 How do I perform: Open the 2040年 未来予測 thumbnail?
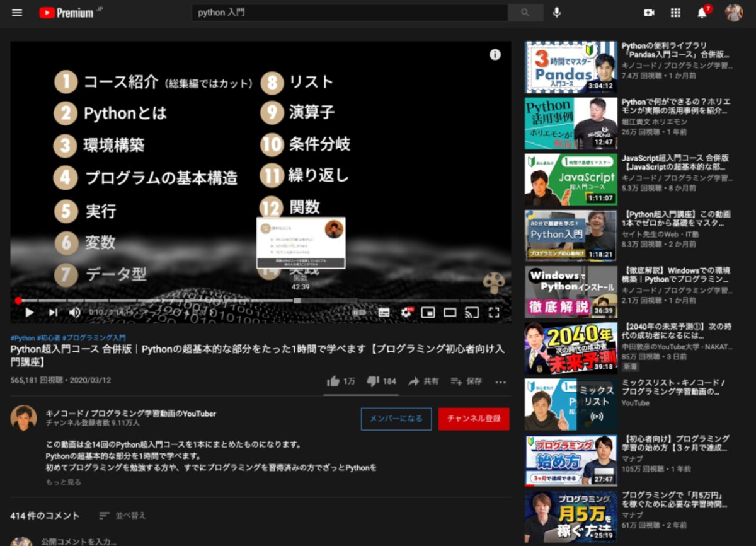tap(571, 347)
